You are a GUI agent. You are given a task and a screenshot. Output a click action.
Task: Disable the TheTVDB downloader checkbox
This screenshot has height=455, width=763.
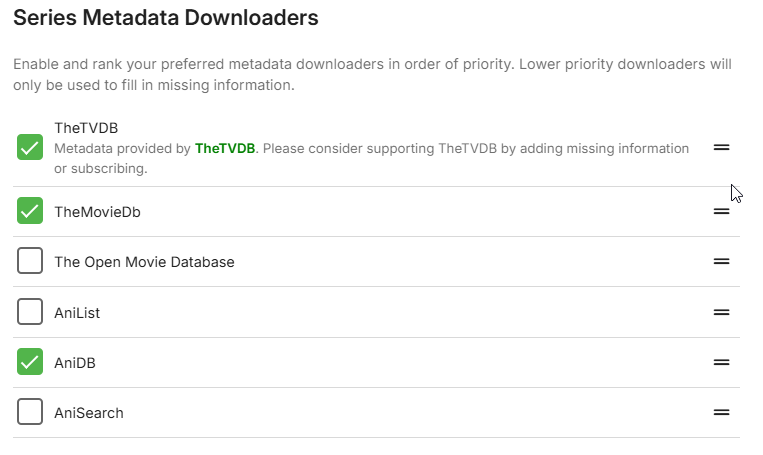coord(30,147)
